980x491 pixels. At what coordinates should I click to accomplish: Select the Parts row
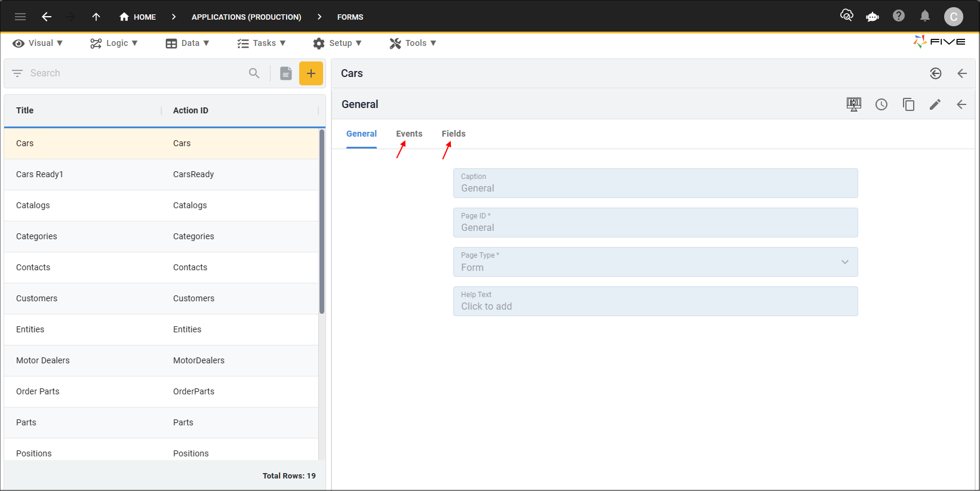(x=161, y=422)
